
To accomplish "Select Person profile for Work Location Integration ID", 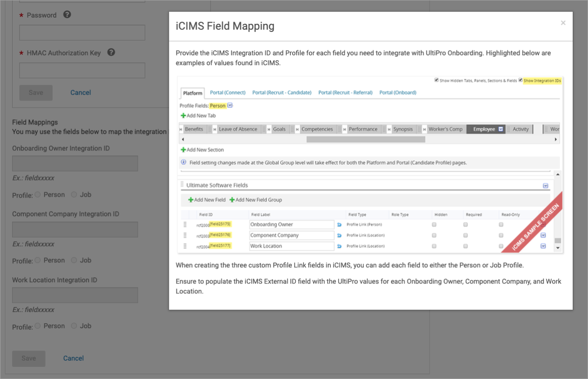I will tap(37, 326).
